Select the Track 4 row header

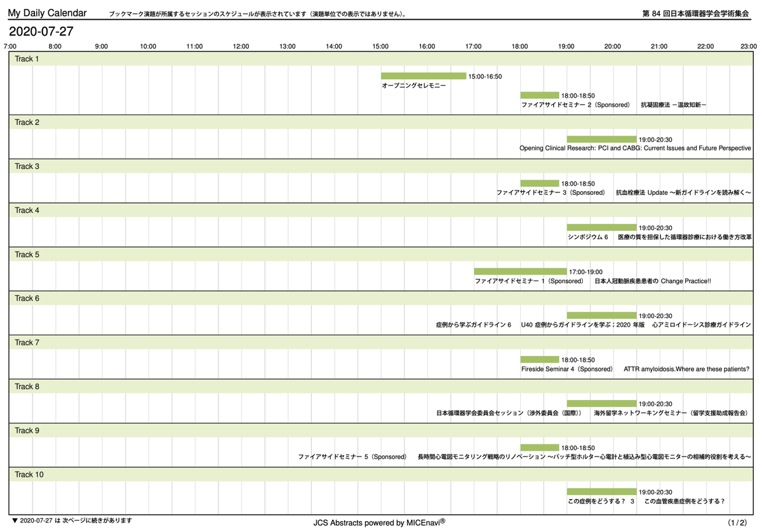380,210
